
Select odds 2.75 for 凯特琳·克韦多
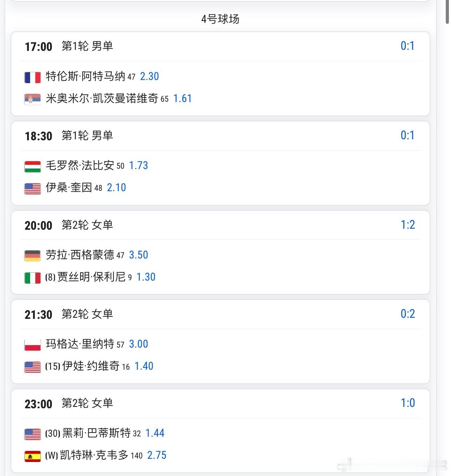(x=157, y=455)
